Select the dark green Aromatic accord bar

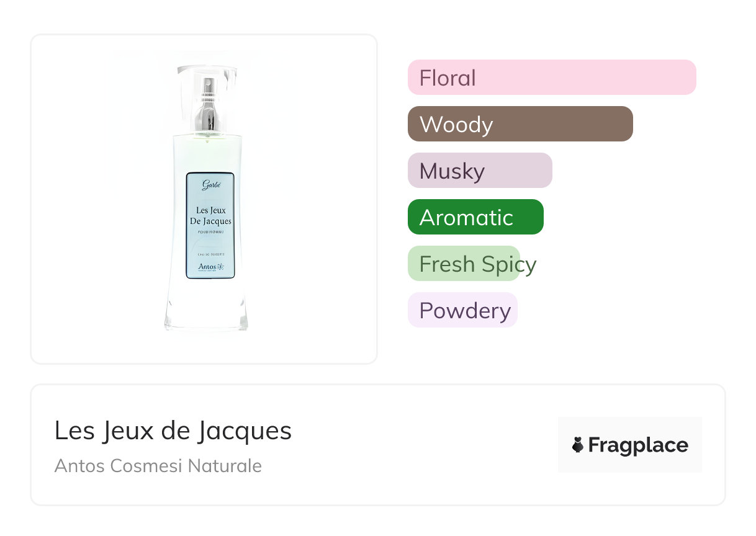pyautogui.click(x=475, y=217)
